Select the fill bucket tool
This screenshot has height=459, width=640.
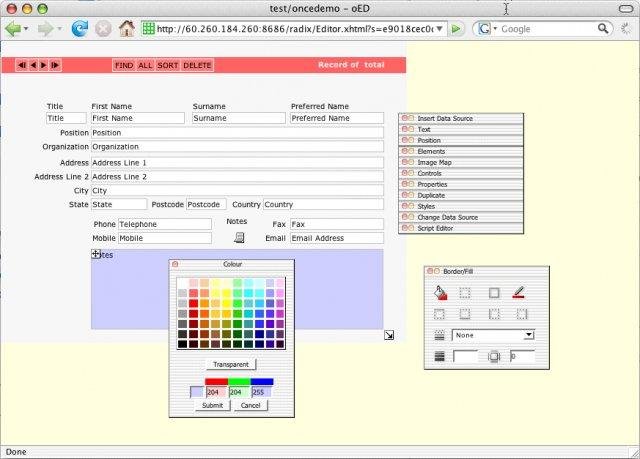click(440, 293)
